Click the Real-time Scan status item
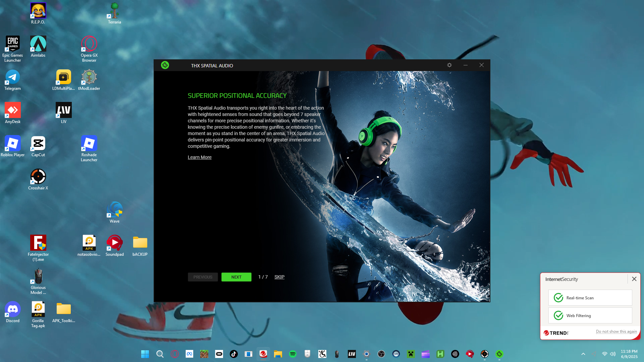The image size is (644, 362). coord(590,298)
